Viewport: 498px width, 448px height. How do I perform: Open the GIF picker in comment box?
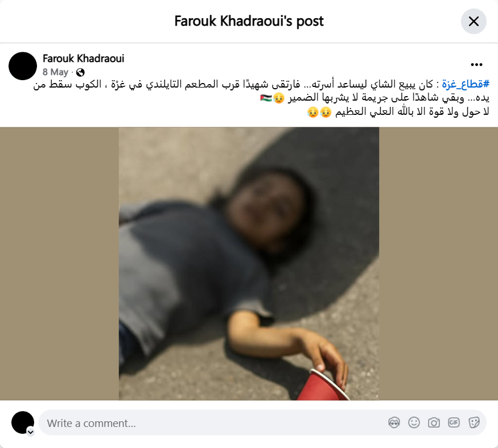tap(454, 422)
